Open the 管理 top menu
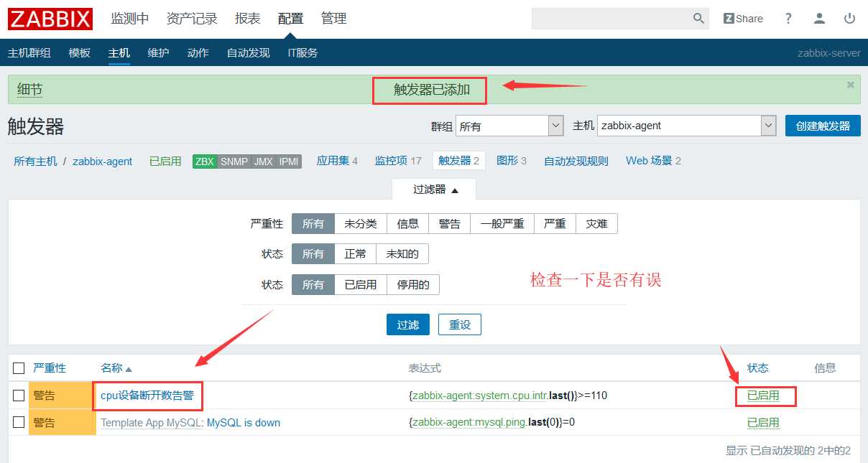 (x=334, y=19)
